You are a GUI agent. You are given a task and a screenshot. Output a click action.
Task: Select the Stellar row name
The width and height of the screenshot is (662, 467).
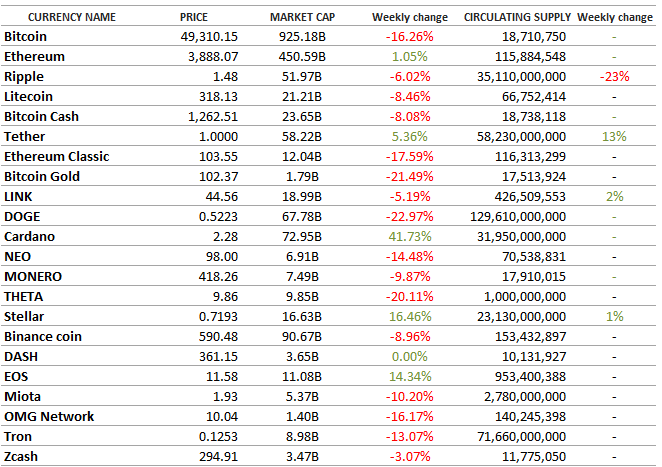tap(24, 317)
